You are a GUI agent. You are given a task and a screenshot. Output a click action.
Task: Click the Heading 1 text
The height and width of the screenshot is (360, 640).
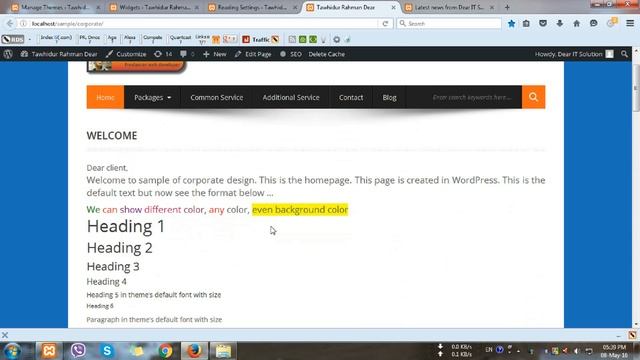point(126,226)
